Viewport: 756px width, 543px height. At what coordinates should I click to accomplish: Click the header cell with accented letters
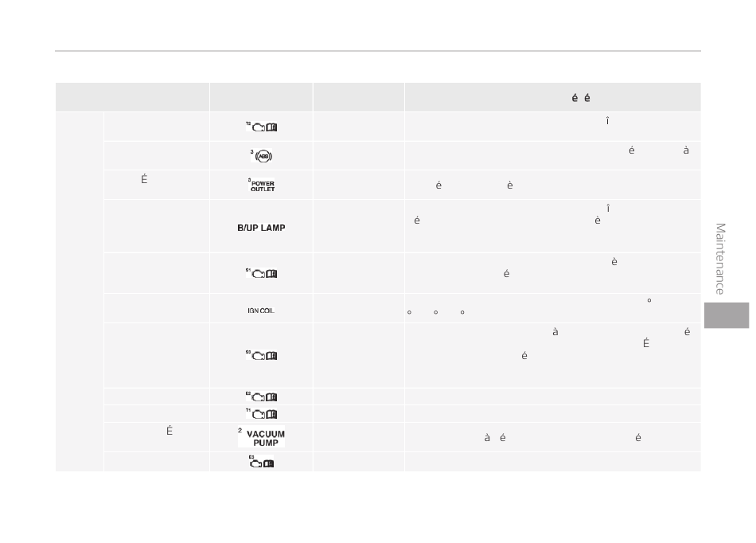coord(552,97)
